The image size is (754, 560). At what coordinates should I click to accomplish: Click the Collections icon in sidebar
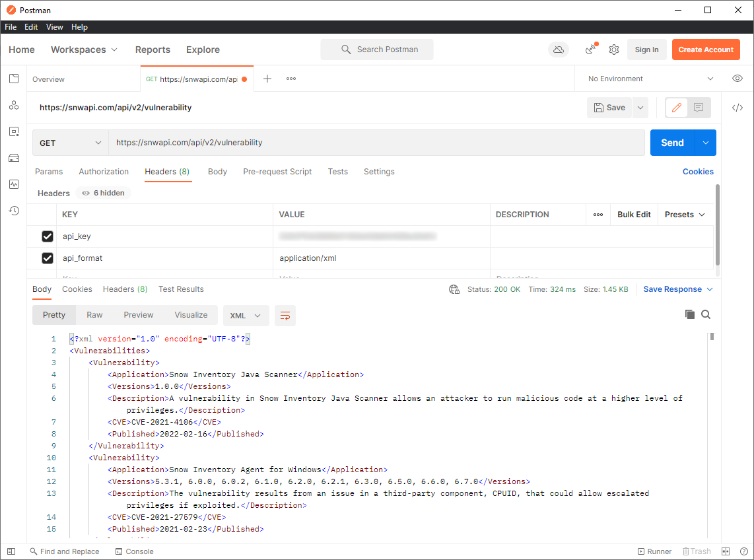click(x=14, y=79)
